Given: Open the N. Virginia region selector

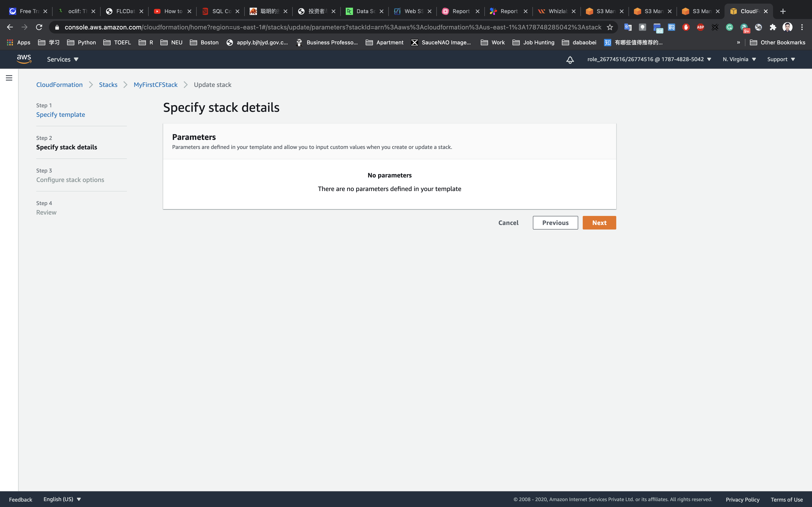Looking at the screenshot, I should pyautogui.click(x=739, y=59).
